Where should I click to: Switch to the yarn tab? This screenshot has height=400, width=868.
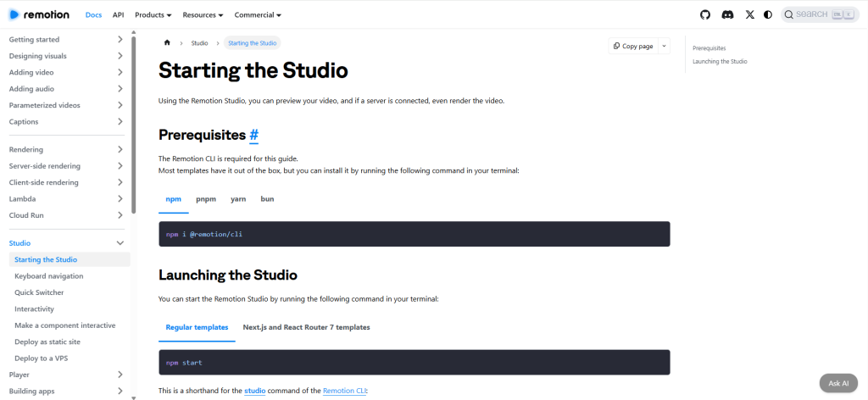click(238, 199)
